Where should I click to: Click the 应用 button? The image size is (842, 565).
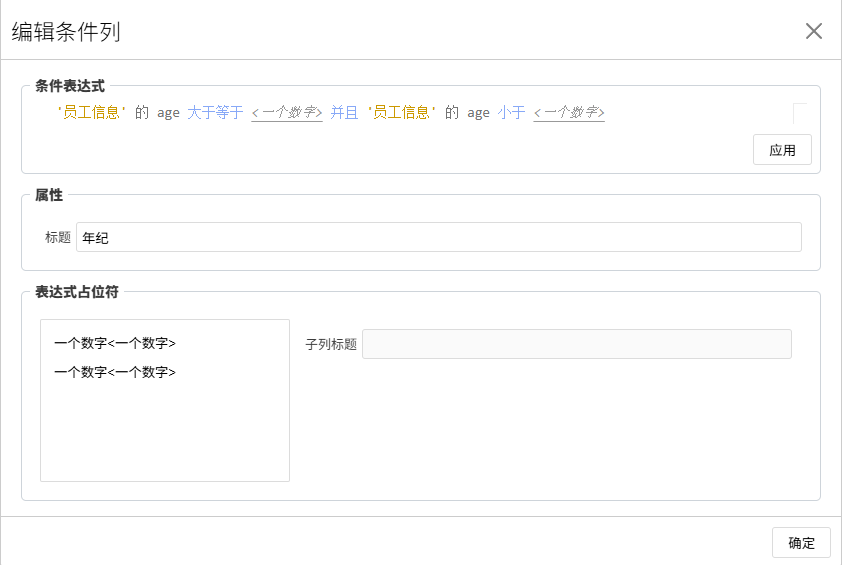pyautogui.click(x=782, y=150)
